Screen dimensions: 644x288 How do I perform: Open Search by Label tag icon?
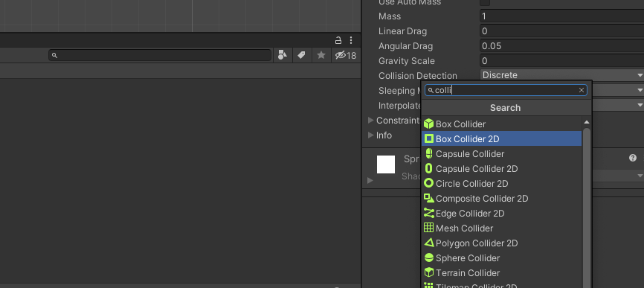[301, 55]
